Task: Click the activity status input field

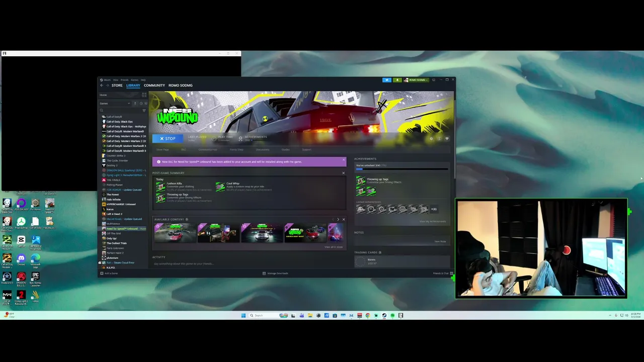Action: coord(249,264)
